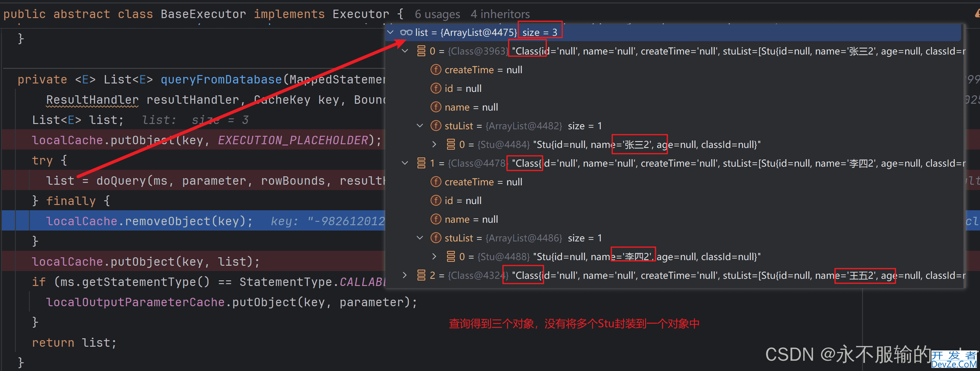
Task: Click the element icon of index 2 Class@4324
Action: tap(421, 275)
